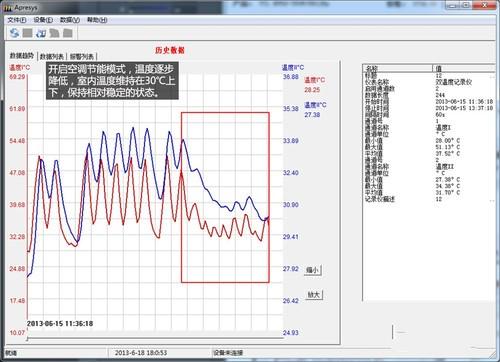Screen dimensions: 500x362
Task: Click the chart's horizontal time slider track
Action: (155, 339)
